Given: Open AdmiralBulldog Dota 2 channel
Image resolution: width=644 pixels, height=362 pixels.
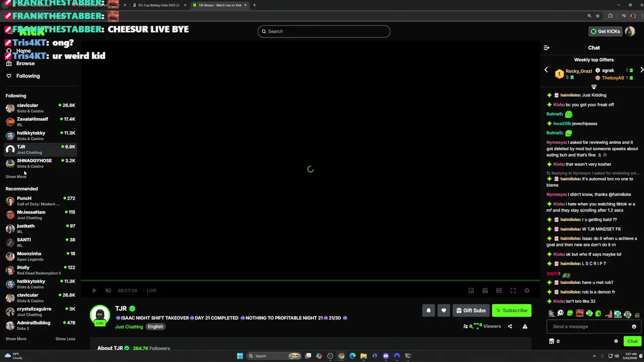Looking at the screenshot, I should 40,325.
